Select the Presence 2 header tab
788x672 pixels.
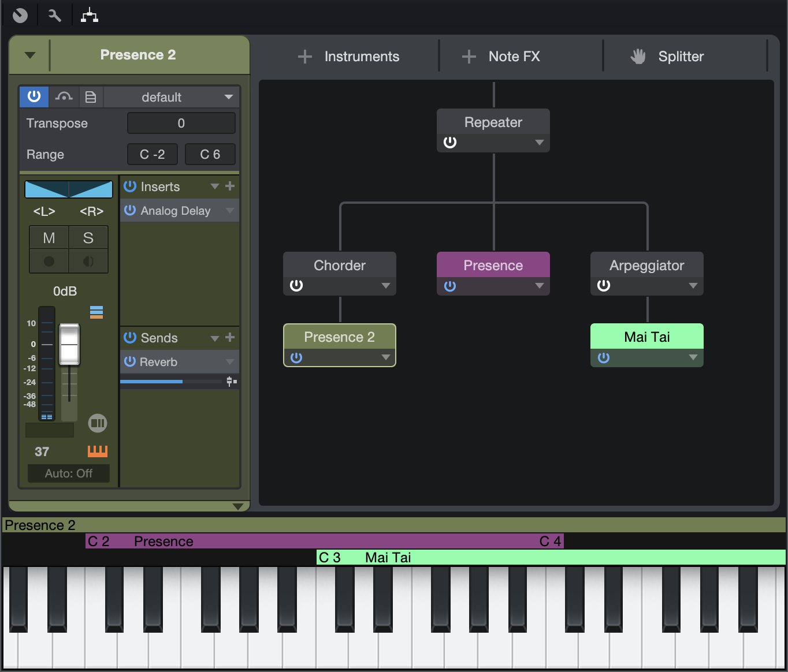point(138,55)
